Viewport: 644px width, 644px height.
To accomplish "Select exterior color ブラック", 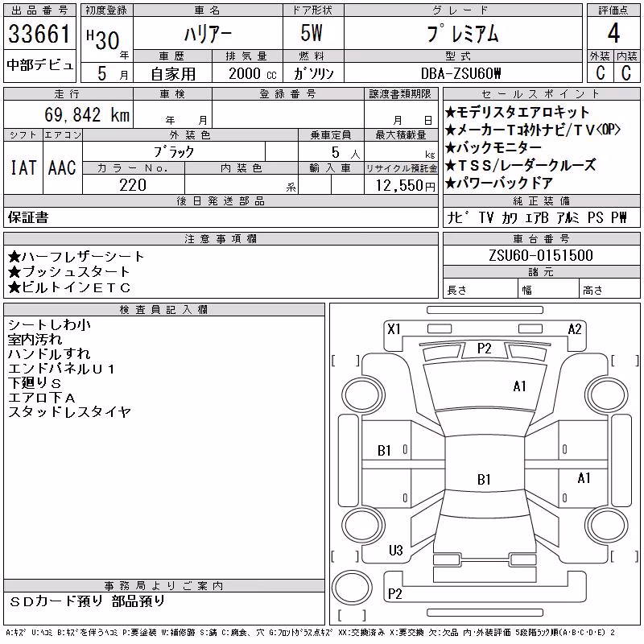I will (174, 152).
